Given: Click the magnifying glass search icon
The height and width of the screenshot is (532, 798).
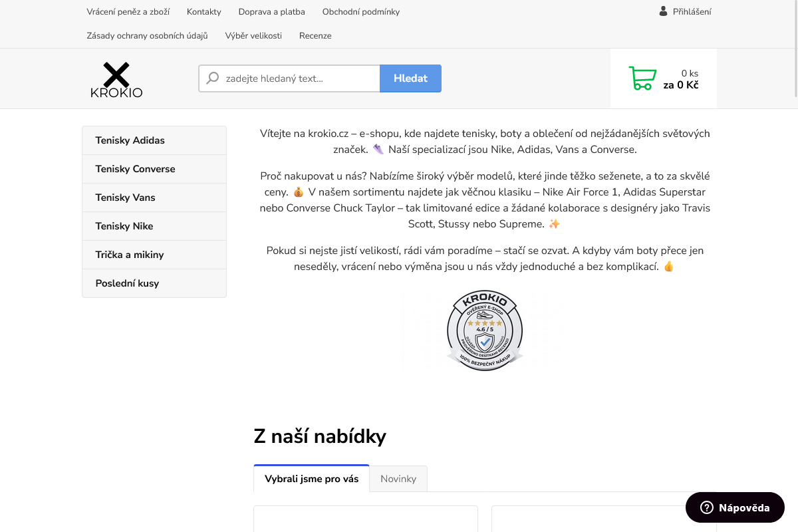Looking at the screenshot, I should 213,78.
